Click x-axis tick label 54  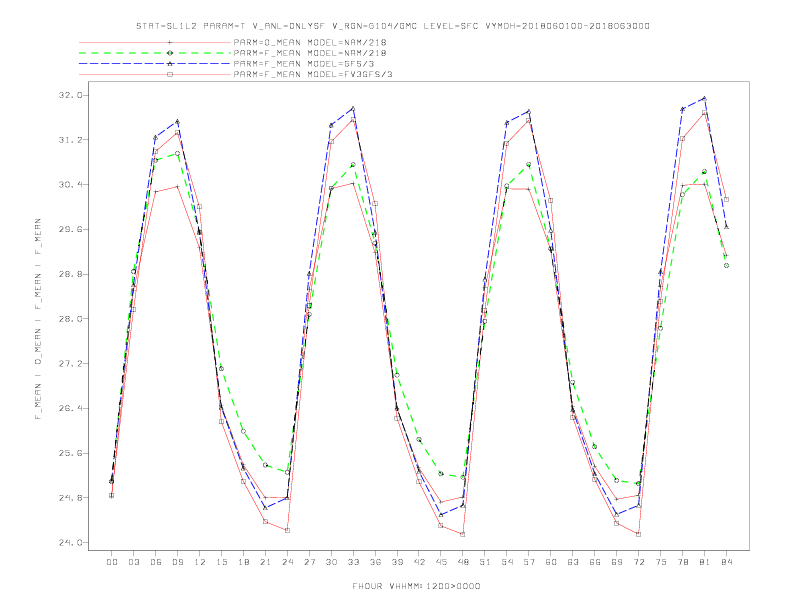(507, 562)
